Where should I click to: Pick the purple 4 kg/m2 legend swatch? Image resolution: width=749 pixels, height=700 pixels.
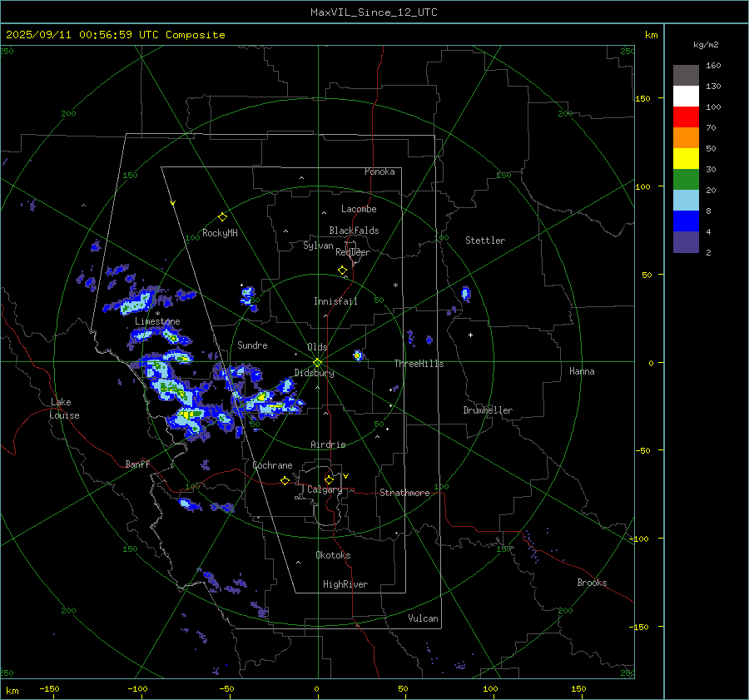(x=686, y=241)
